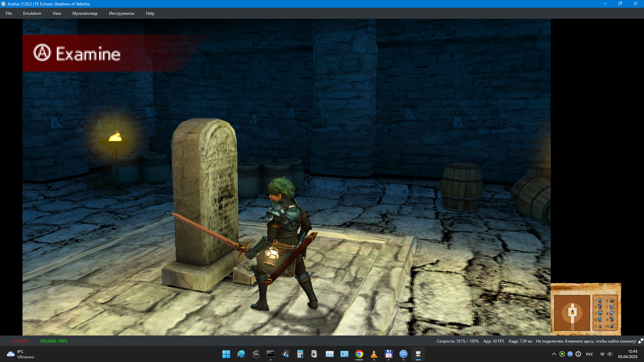
Task: Click the App: 30 FPS readout
Action: (493, 341)
